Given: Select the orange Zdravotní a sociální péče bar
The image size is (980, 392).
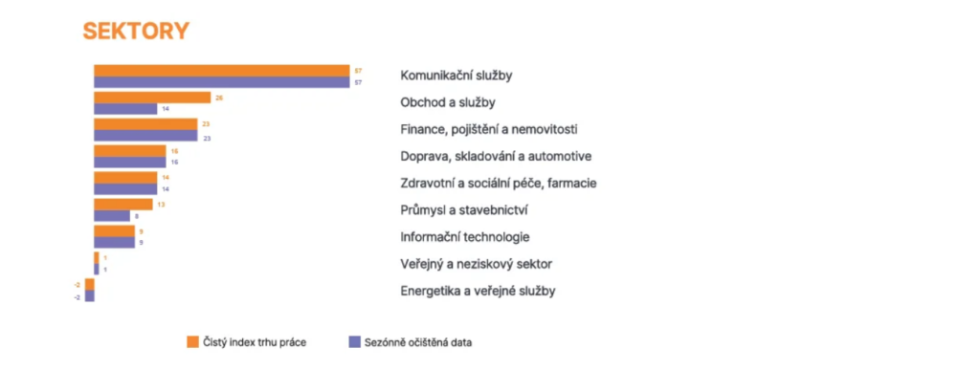Looking at the screenshot, I should [x=125, y=177].
